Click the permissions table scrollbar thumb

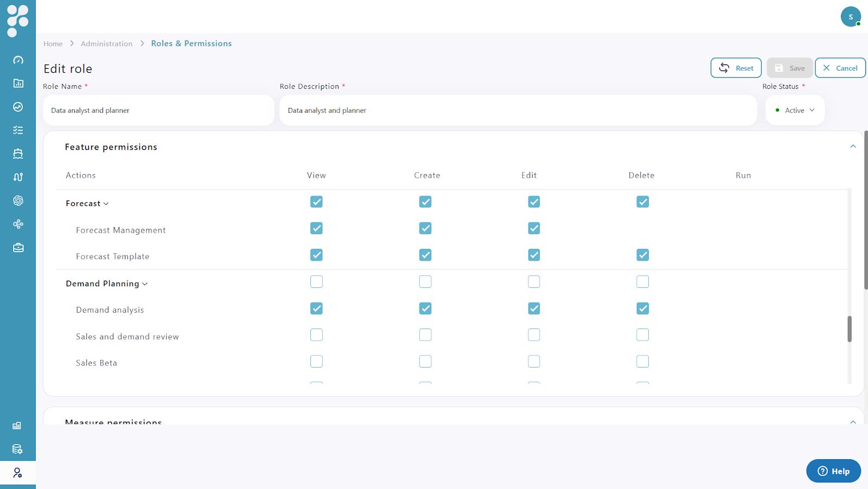(x=850, y=329)
